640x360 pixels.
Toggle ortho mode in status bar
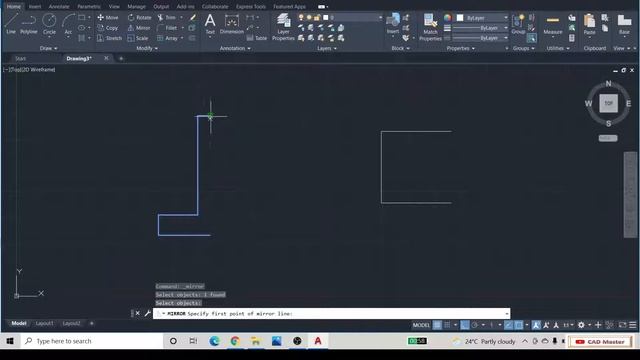pos(464,325)
